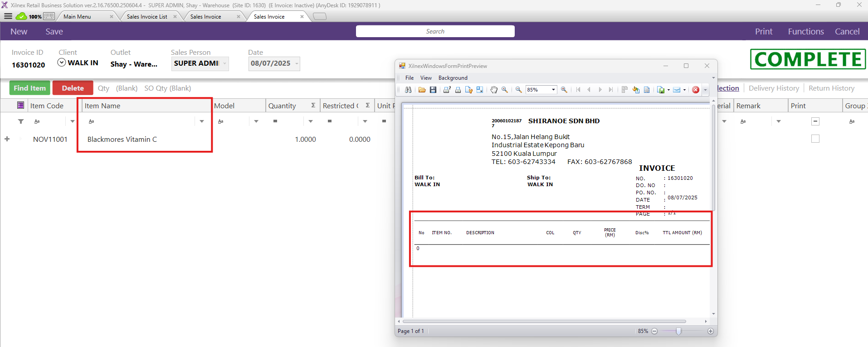Click the binoculars search icon in print preview
This screenshot has width=868, height=347.
408,90
